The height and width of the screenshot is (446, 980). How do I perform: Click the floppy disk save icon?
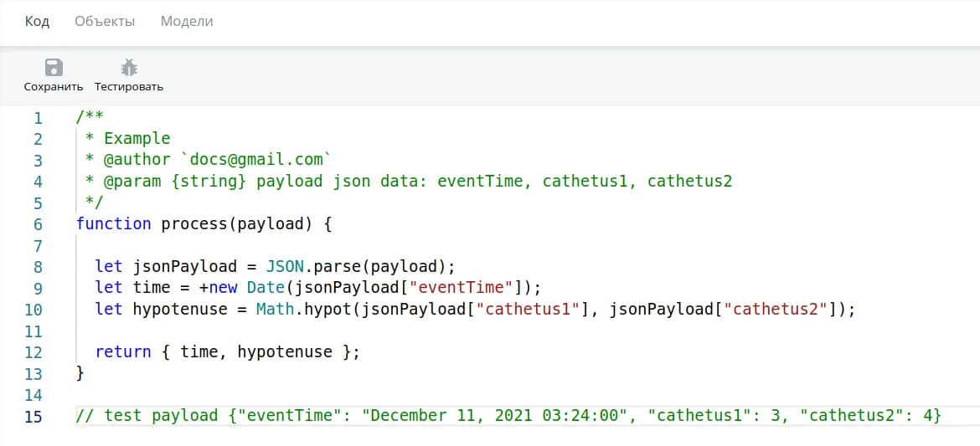(x=54, y=68)
